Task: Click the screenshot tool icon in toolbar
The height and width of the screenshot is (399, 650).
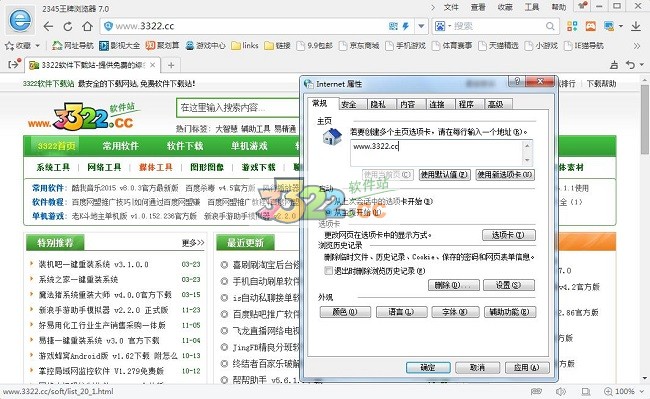Action: tap(609, 26)
